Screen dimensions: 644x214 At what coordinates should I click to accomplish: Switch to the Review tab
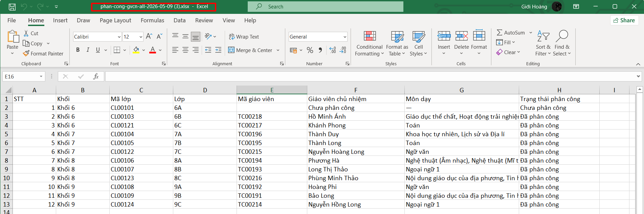pos(204,20)
